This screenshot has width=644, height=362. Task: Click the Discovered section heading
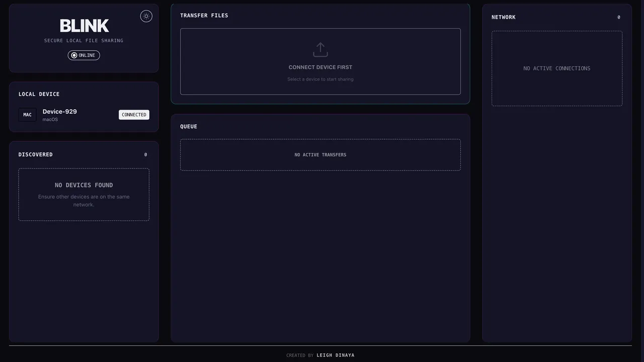click(x=36, y=155)
